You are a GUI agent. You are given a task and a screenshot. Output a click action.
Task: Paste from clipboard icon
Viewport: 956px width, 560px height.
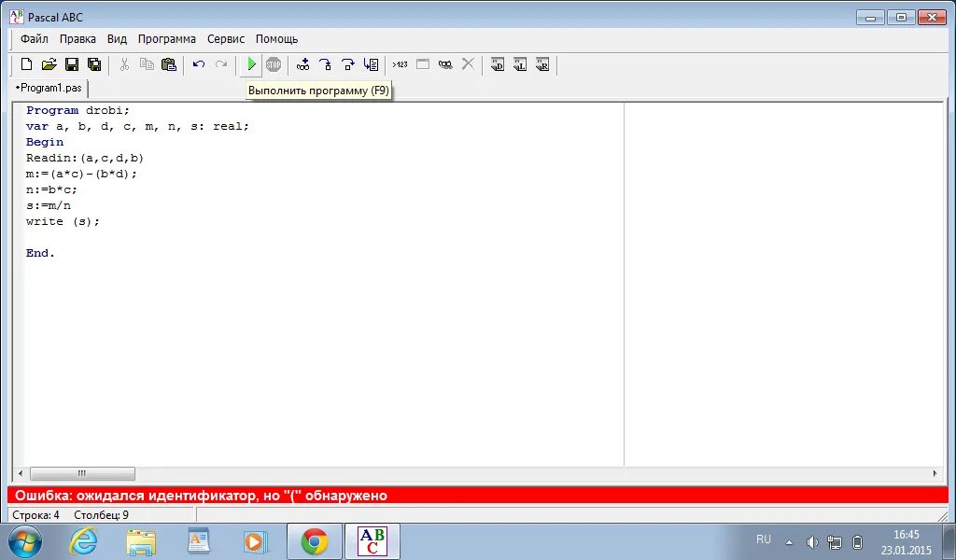(169, 64)
